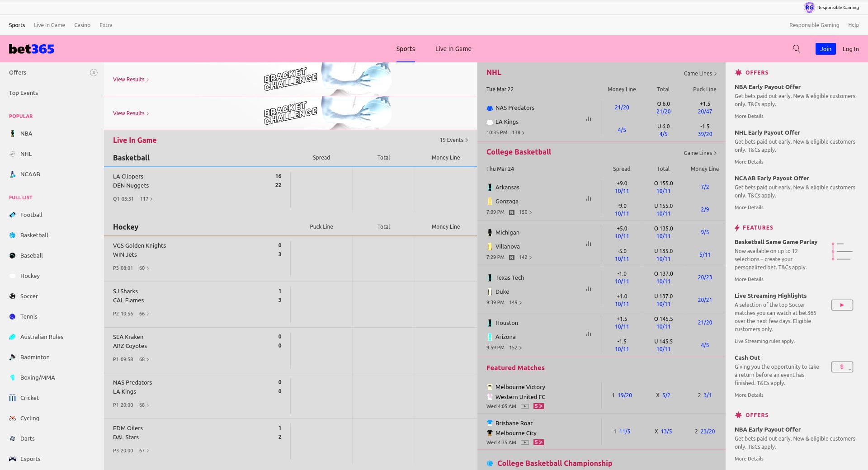Click the Baseball sport icon
This screenshot has height=470, width=868.
12,255
